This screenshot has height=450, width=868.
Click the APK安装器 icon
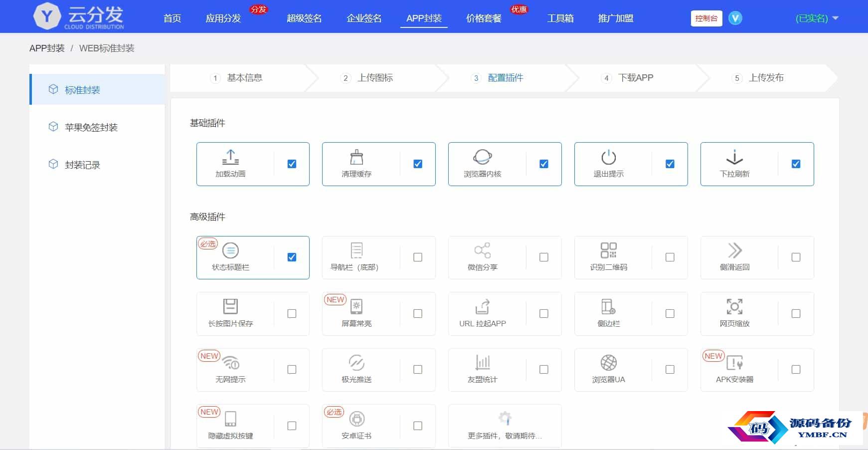coord(734,363)
